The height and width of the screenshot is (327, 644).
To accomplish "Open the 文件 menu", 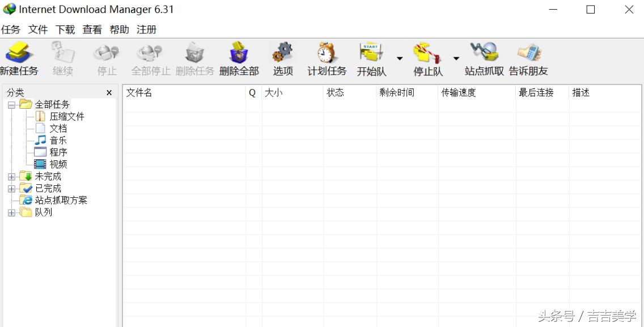I will click(38, 29).
